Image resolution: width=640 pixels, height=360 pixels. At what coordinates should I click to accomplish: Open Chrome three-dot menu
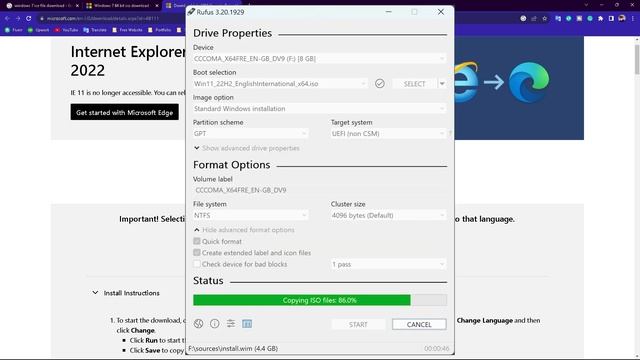click(633, 18)
